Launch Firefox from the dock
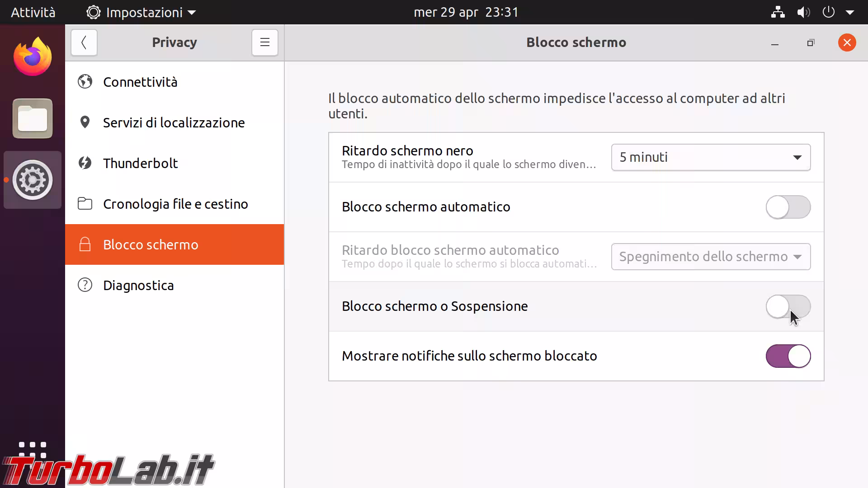 point(33,57)
